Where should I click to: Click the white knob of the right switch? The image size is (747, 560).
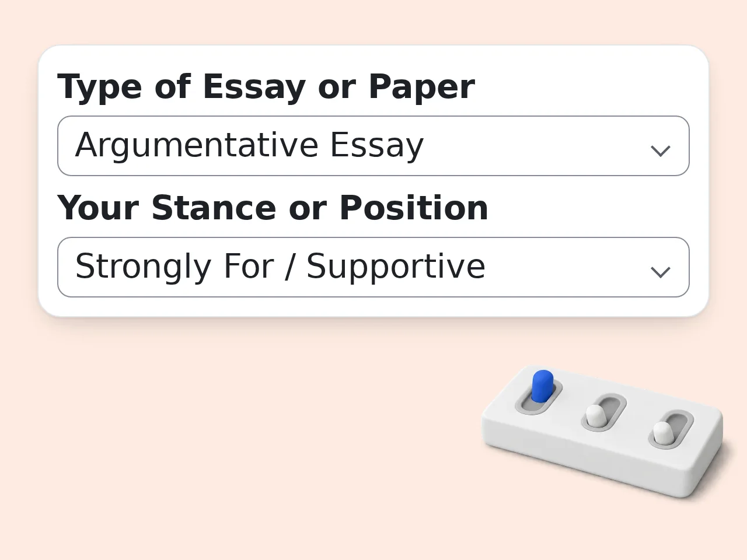[x=662, y=433]
